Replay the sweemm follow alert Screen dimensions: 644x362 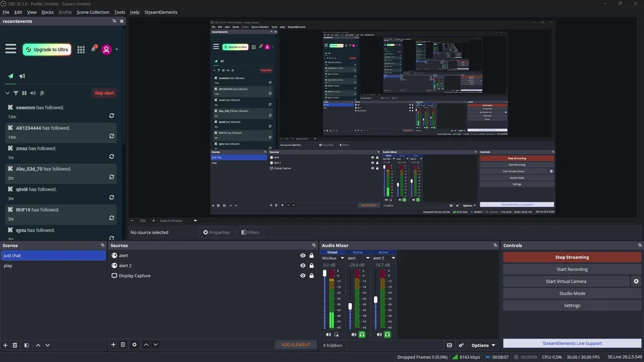point(112,116)
